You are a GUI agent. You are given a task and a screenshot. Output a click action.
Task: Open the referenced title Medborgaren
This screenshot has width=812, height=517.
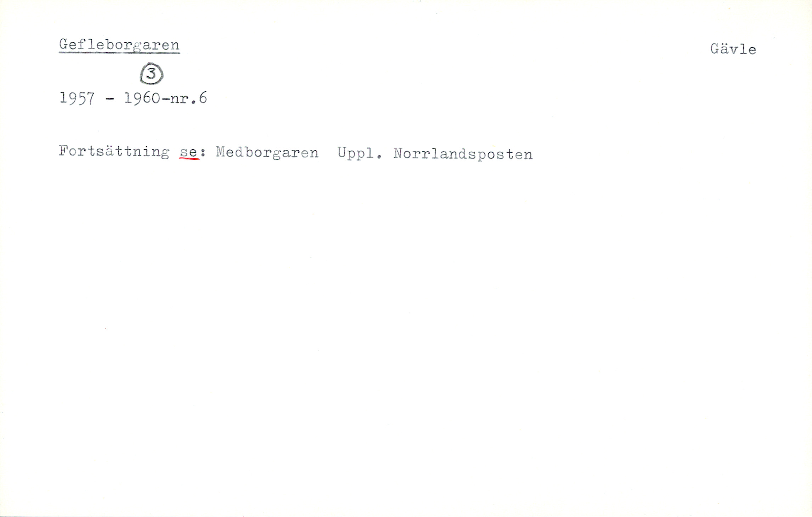pos(267,153)
